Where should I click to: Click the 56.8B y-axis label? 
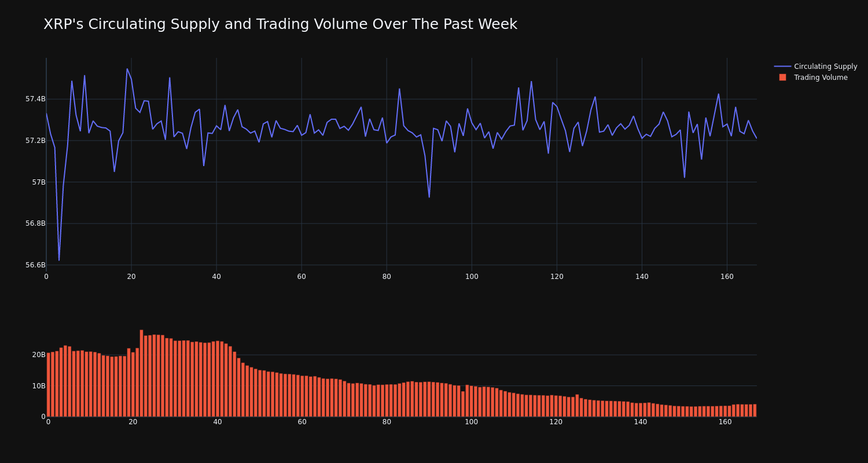pos(35,223)
